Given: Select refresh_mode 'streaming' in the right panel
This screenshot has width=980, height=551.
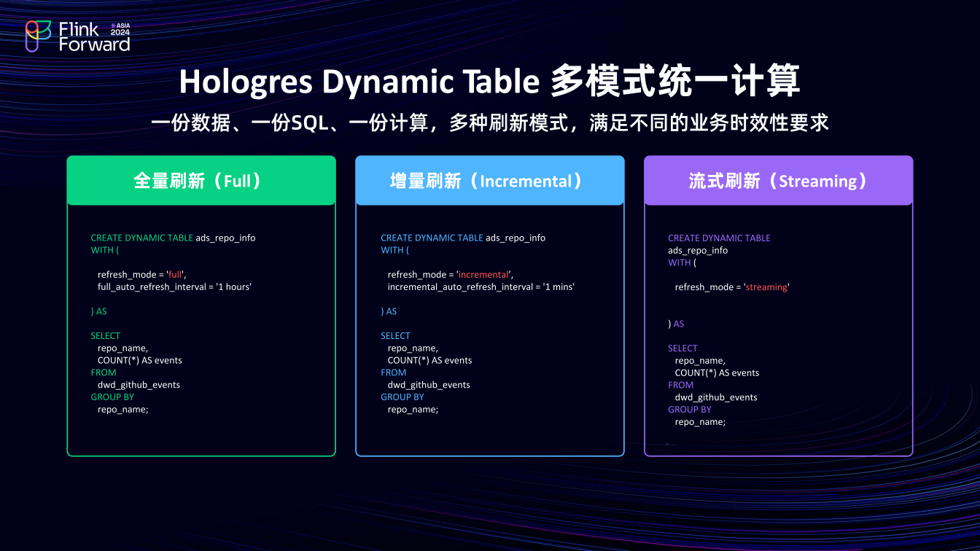Looking at the screenshot, I should tap(766, 286).
